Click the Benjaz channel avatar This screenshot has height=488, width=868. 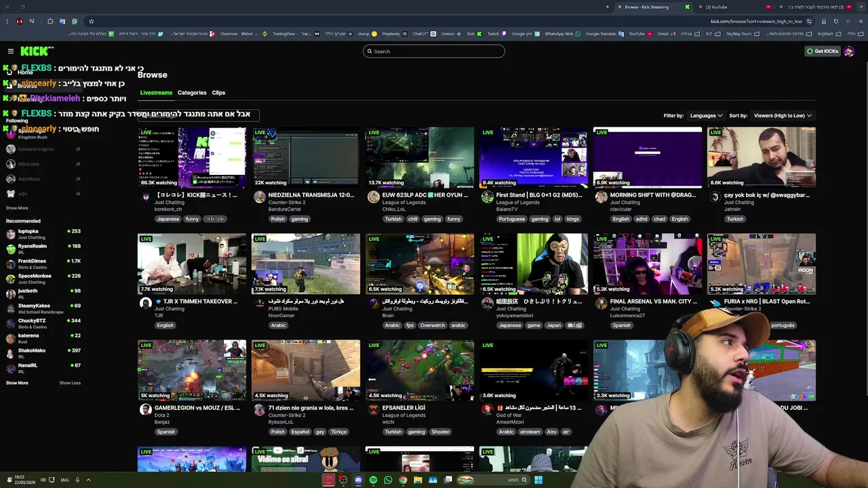(146, 409)
